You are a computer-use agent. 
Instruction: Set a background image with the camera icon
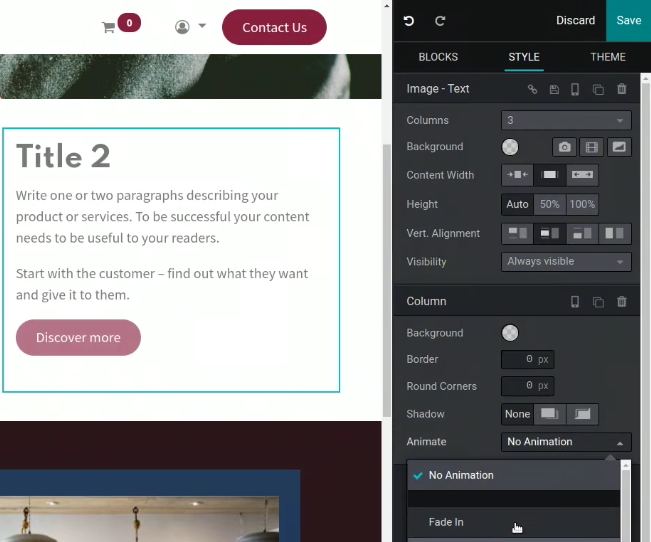[564, 147]
